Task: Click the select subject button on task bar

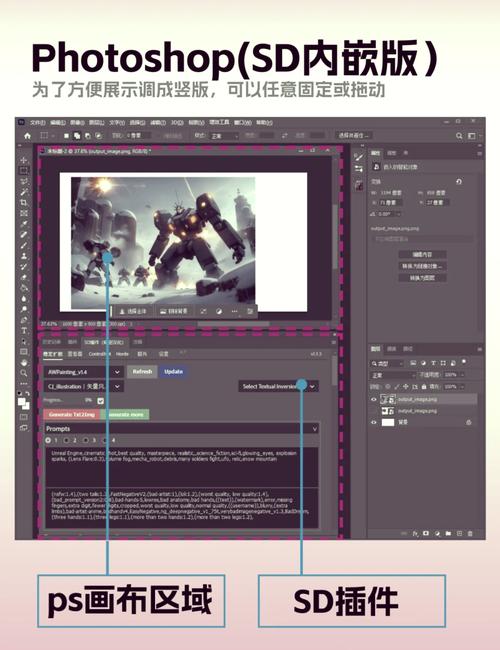Action: point(133,311)
